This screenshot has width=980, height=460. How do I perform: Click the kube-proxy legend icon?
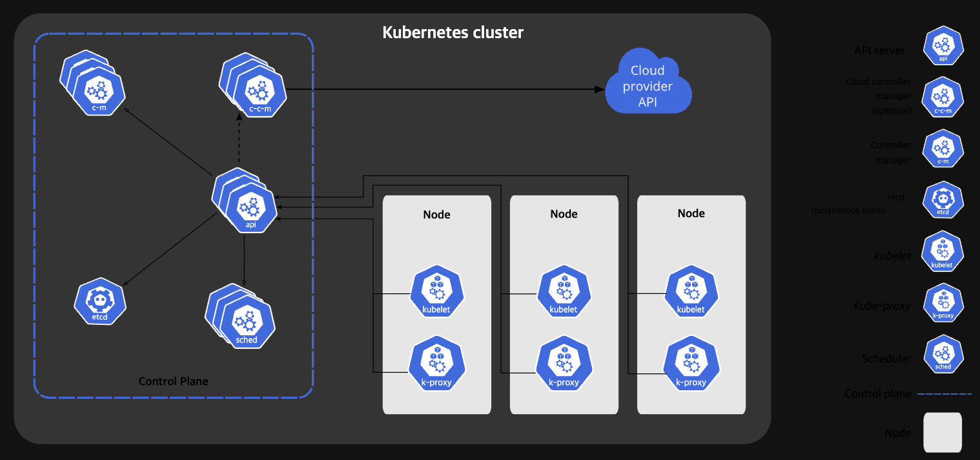943,304
